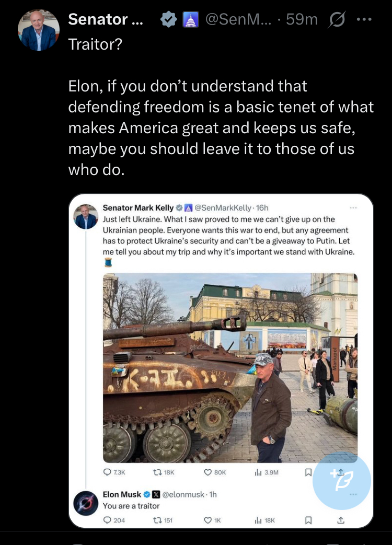Viewport: 392px width, 545px height.
Task: Reply to Mark Kelly's tweet with 7.3K replies
Action: point(108,472)
